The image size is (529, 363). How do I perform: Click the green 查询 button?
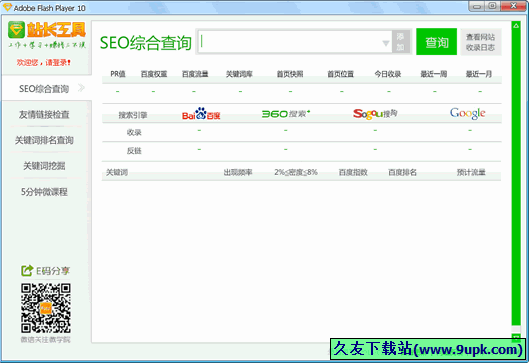point(437,42)
